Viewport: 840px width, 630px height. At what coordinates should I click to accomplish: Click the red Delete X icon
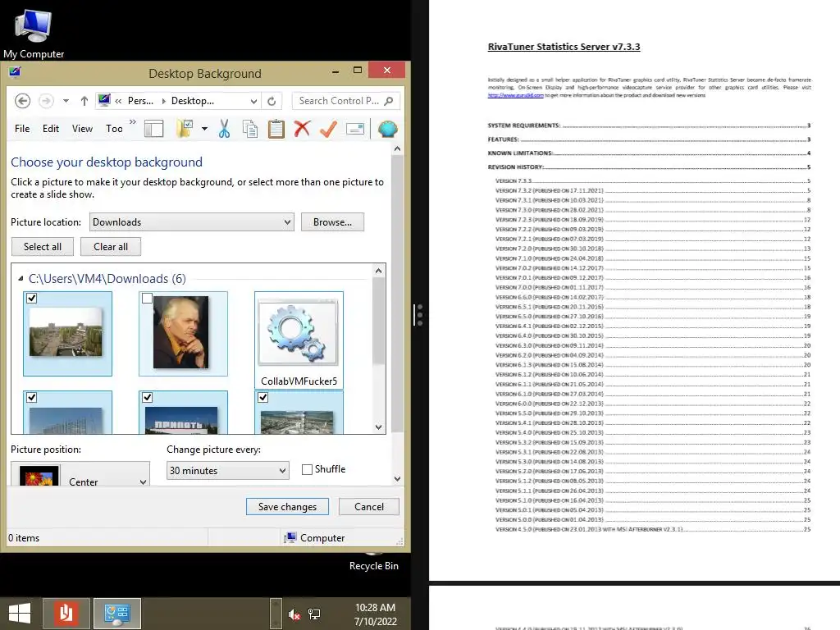(302, 129)
